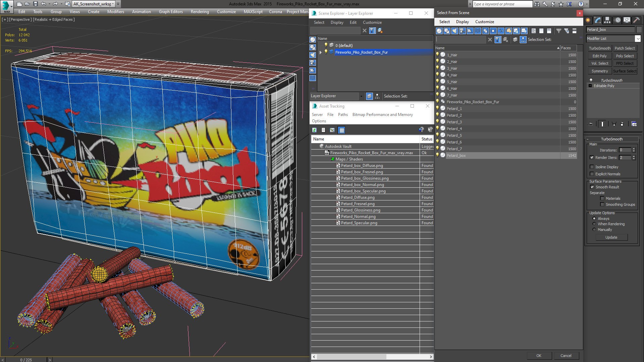Toggle cameras display filter in Select From Scene
This screenshot has width=644, height=362.
[x=462, y=31]
